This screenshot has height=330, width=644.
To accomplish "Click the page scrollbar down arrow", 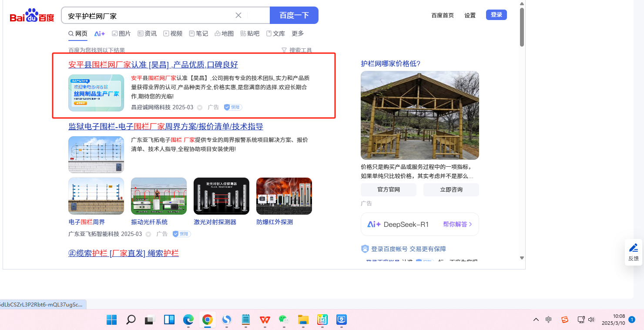I will click(522, 258).
